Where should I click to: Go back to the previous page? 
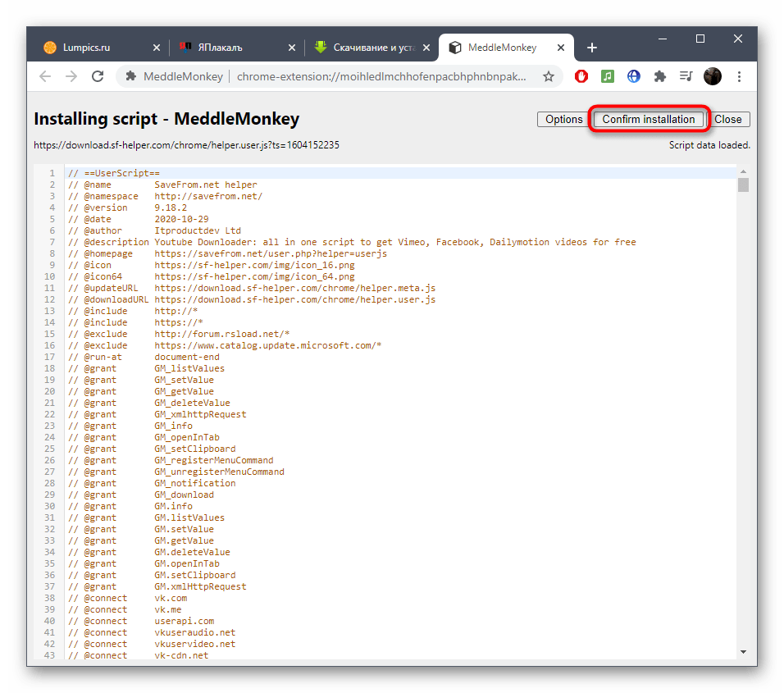pyautogui.click(x=45, y=76)
